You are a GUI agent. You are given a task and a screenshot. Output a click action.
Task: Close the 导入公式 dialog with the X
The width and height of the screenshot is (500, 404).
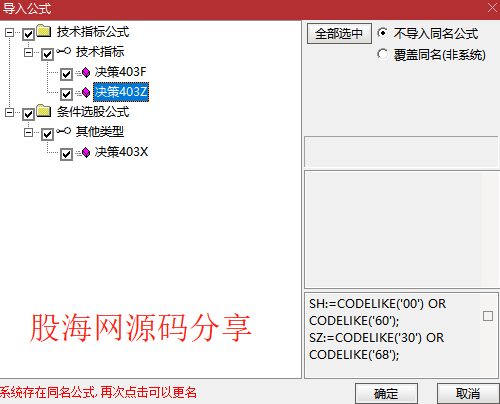[x=492, y=8]
